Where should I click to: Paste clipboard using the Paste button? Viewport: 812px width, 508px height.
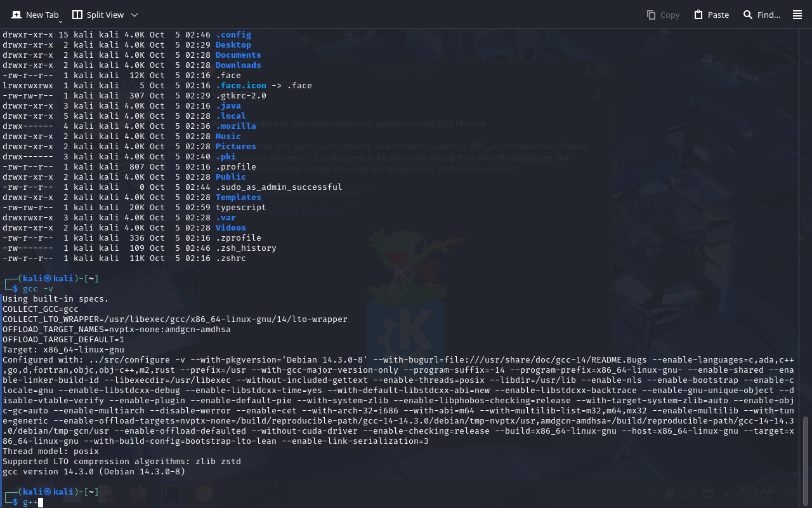[711, 15]
